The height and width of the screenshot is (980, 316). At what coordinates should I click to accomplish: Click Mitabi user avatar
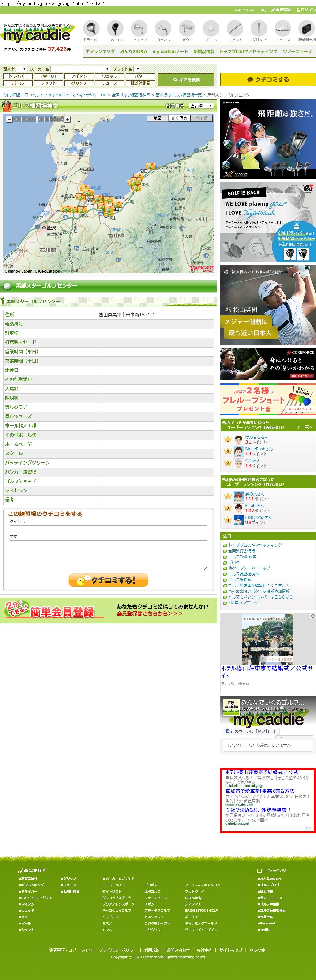[x=238, y=508]
